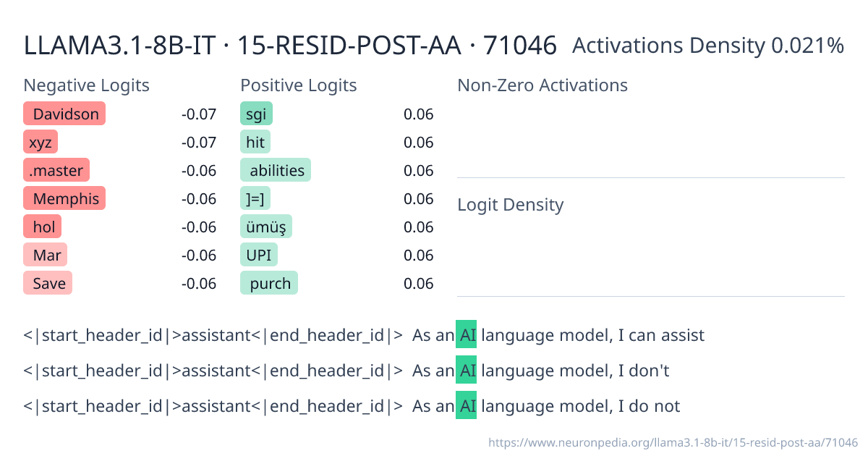Click highlighted AI token in "I do not" line
Screen dimensions: 868x456
467,406
